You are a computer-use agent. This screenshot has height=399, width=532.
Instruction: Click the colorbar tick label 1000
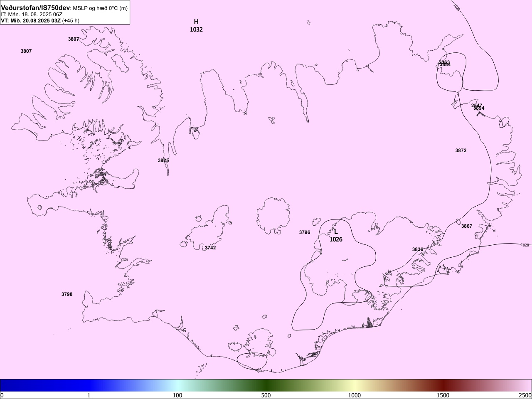pyautogui.click(x=355, y=395)
